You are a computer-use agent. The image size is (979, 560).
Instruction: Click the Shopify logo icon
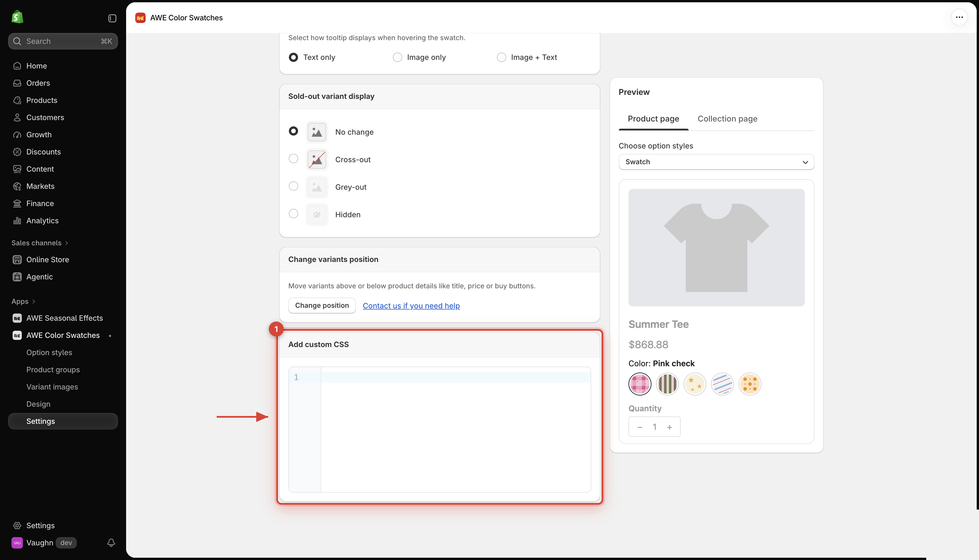(17, 17)
